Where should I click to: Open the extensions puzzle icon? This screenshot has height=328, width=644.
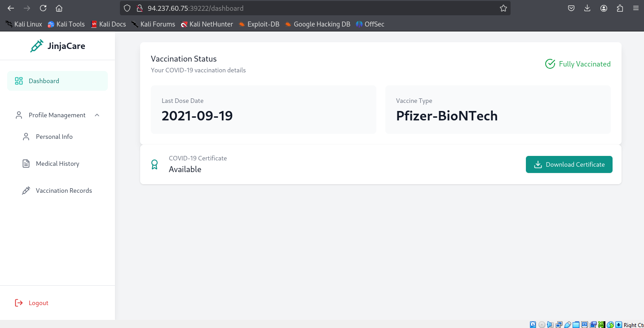(620, 8)
